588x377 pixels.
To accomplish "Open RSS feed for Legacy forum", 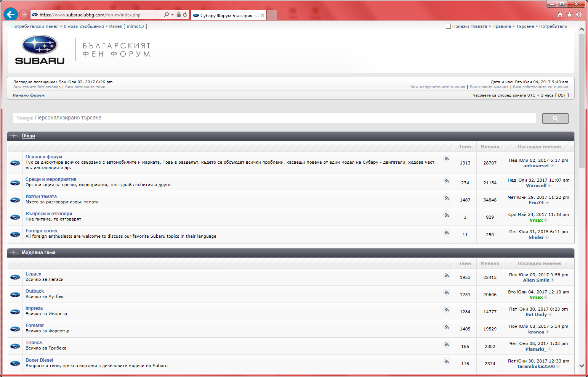I will tap(447, 275).
